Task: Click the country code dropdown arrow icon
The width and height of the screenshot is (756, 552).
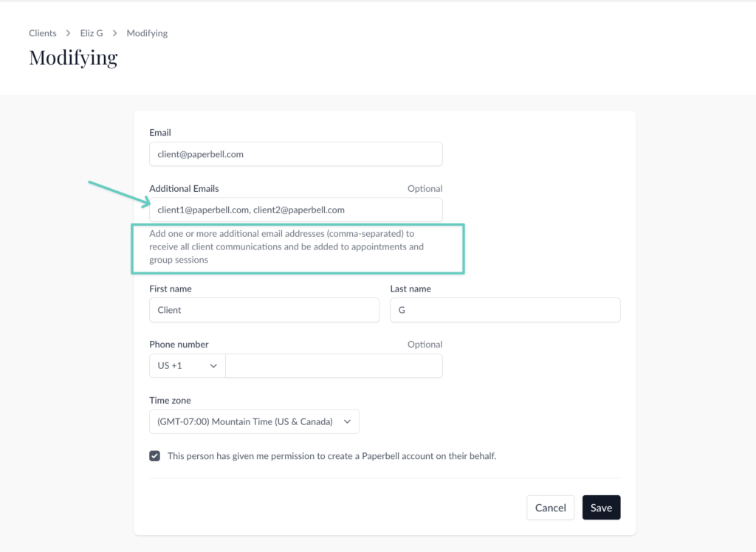Action: [x=214, y=365]
